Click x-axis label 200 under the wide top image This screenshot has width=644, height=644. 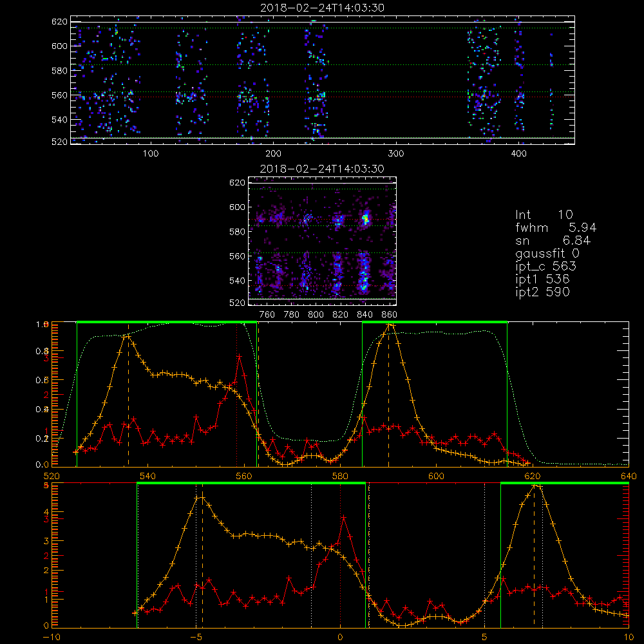pyautogui.click(x=273, y=154)
